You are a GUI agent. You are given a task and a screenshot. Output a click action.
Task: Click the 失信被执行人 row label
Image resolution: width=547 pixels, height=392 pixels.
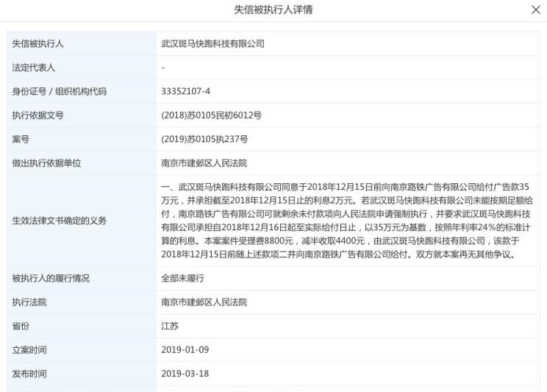click(x=37, y=43)
